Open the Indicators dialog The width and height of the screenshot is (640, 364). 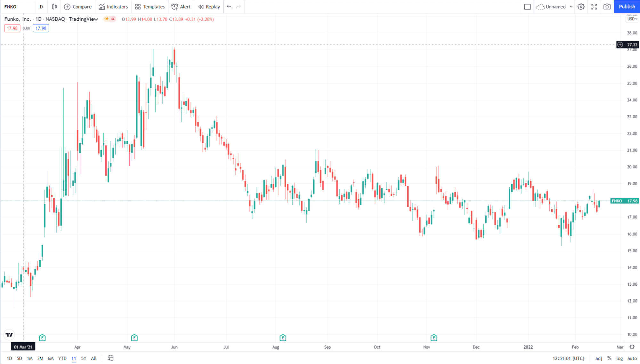[x=113, y=7]
